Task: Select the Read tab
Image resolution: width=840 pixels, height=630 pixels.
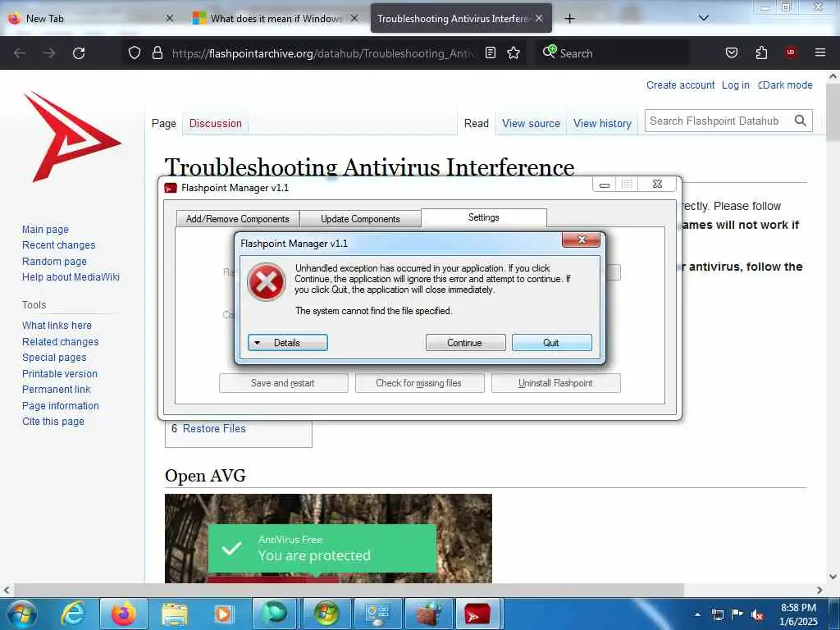Action: tap(477, 123)
